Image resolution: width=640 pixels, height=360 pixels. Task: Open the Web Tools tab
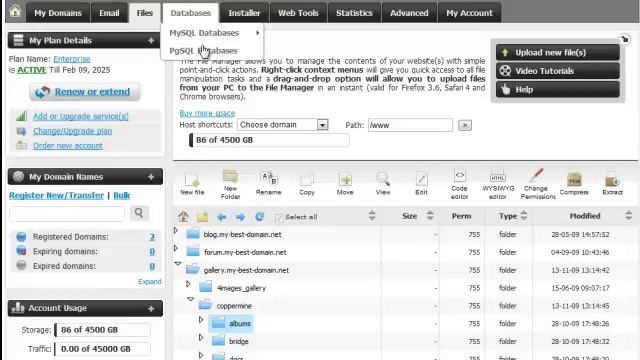coord(298,13)
